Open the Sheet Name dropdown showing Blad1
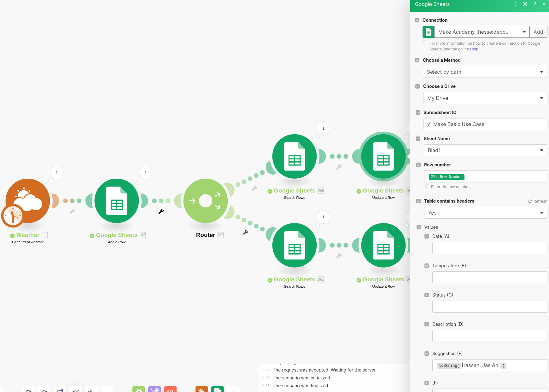 click(x=486, y=150)
